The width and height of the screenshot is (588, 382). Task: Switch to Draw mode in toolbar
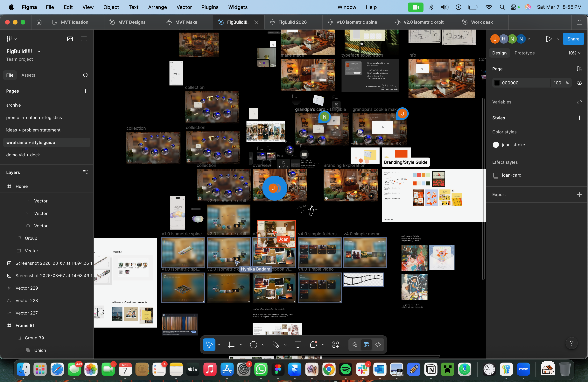pos(354,345)
